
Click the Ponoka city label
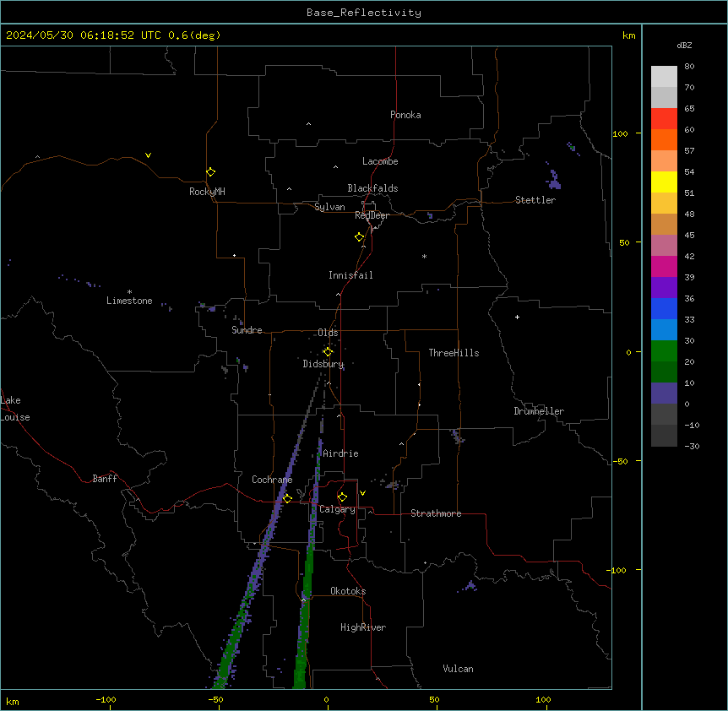[405, 115]
